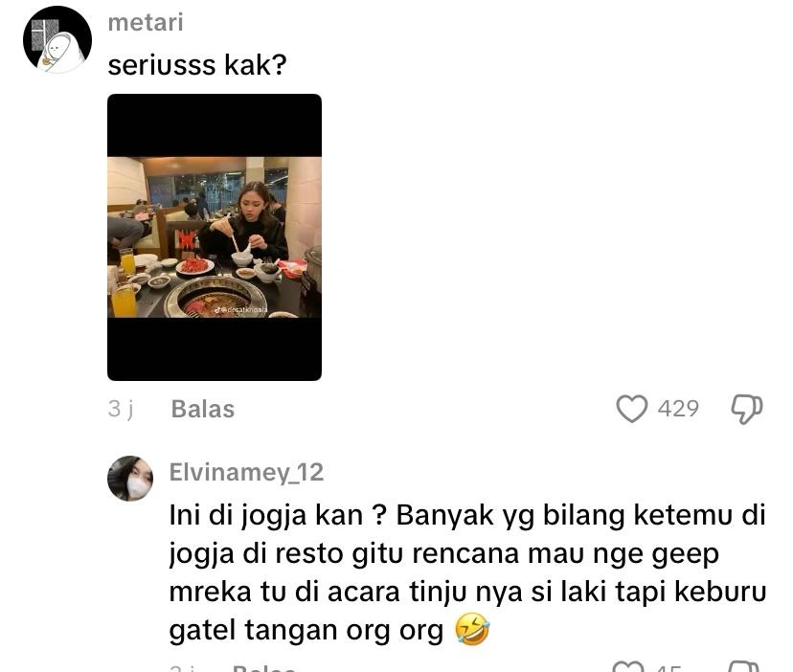Image resolution: width=793 pixels, height=672 pixels.
Task: Tap Balas under Elvinamey_12's reply
Action: [x=264, y=668]
